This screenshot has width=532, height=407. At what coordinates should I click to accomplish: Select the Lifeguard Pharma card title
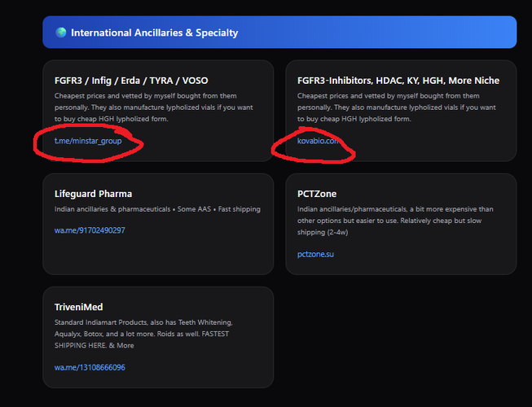click(94, 194)
